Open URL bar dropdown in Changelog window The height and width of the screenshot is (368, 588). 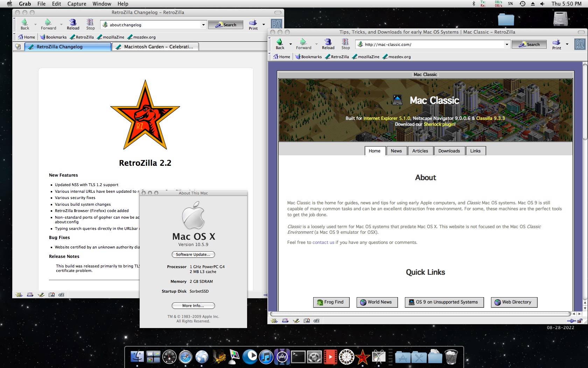(x=203, y=25)
